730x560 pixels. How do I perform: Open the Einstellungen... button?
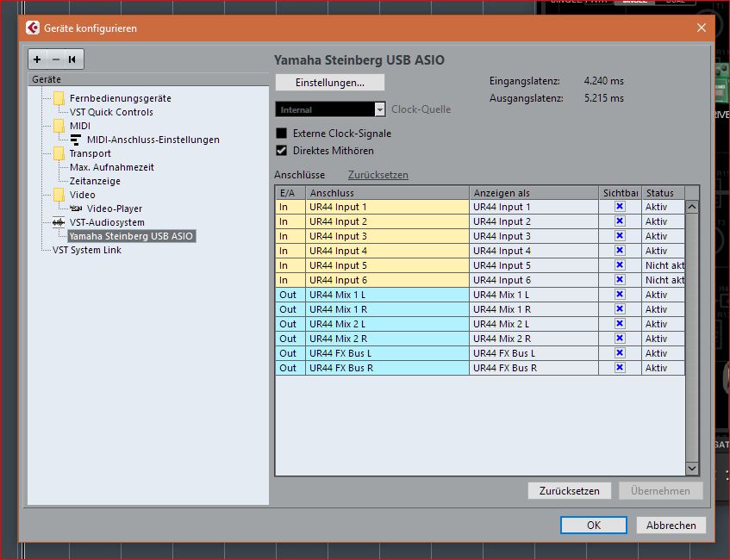click(x=330, y=83)
